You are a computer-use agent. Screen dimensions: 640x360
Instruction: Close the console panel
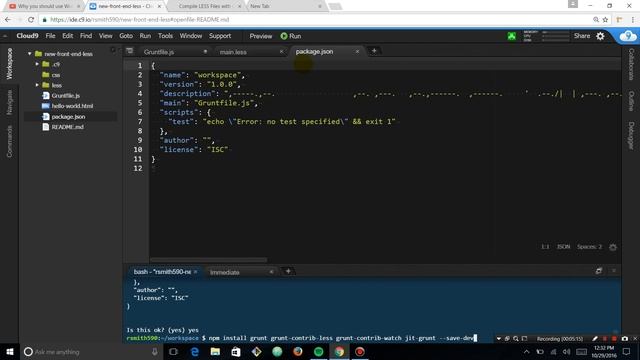click(613, 271)
